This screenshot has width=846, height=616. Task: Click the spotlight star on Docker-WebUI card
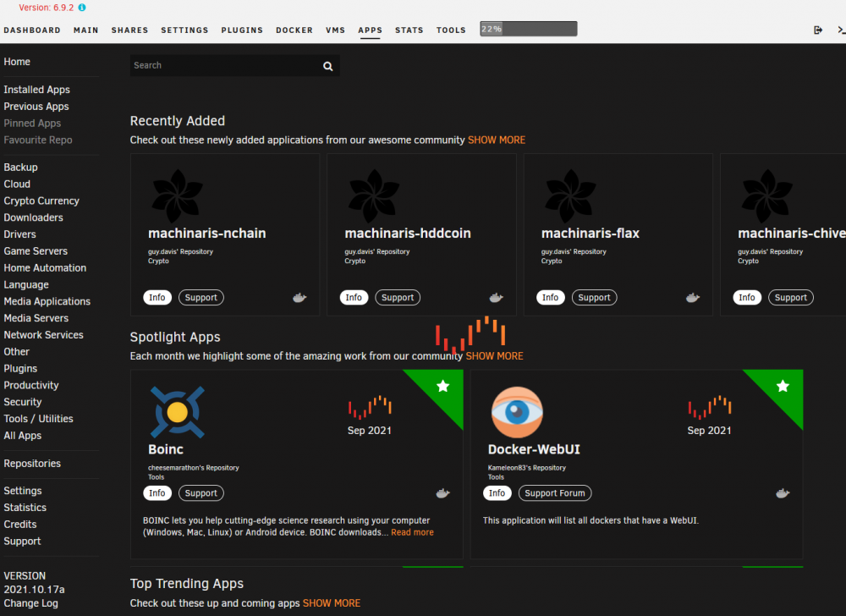783,386
